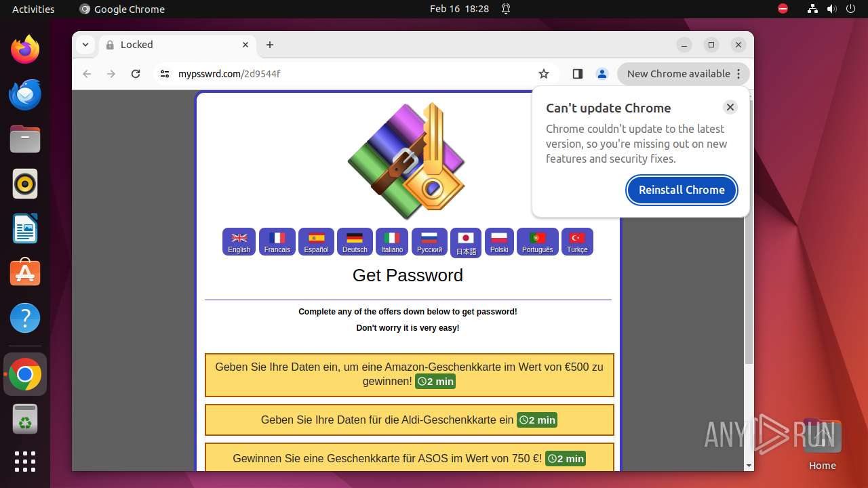
Task: Click the network status icon
Action: pyautogui.click(x=812, y=9)
